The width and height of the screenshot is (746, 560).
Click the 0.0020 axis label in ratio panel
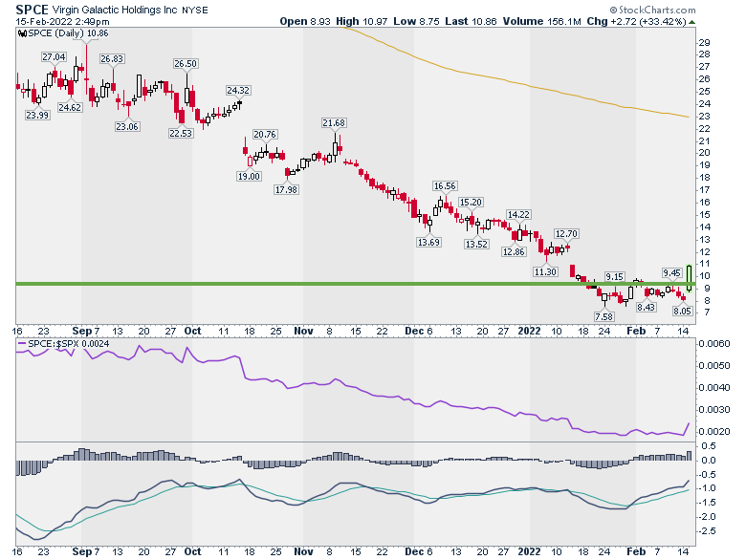click(x=713, y=431)
